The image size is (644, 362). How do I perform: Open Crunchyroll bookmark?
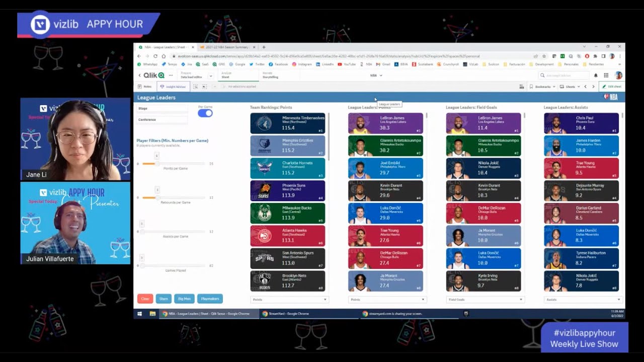(x=448, y=64)
